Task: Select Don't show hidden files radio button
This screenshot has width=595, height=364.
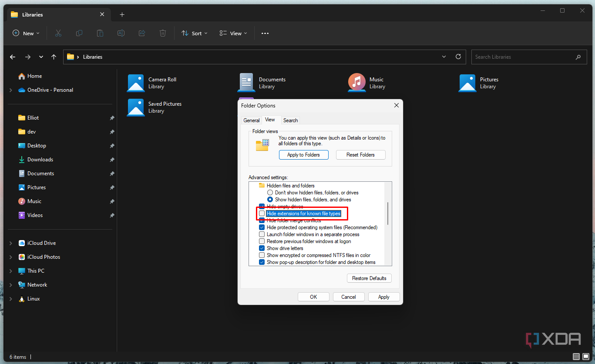Action: click(270, 193)
